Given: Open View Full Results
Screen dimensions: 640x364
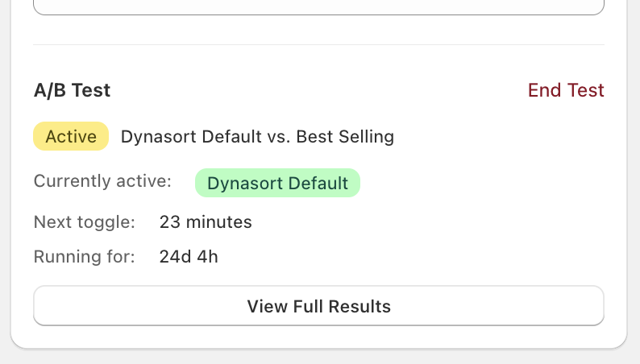Looking at the screenshot, I should click(x=318, y=306).
